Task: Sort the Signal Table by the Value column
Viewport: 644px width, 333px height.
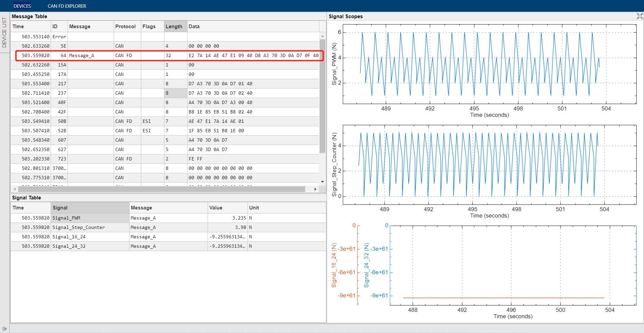Action: (x=216, y=207)
